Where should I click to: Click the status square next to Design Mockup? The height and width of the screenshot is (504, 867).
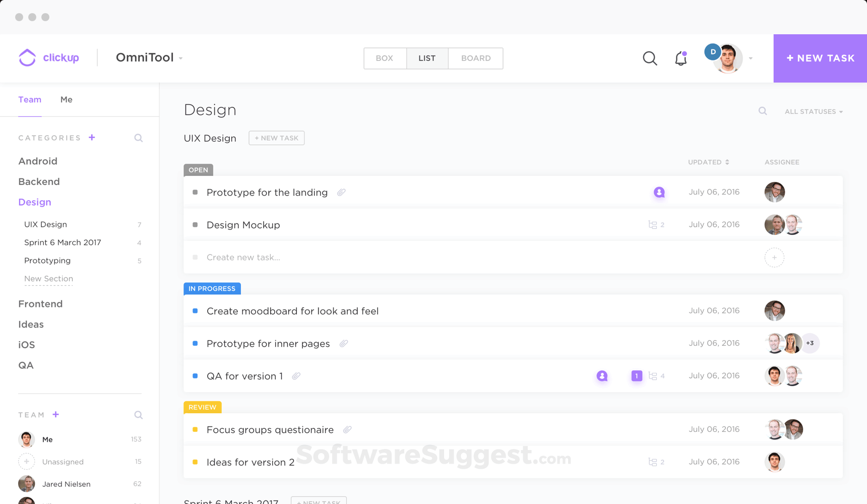[195, 225]
